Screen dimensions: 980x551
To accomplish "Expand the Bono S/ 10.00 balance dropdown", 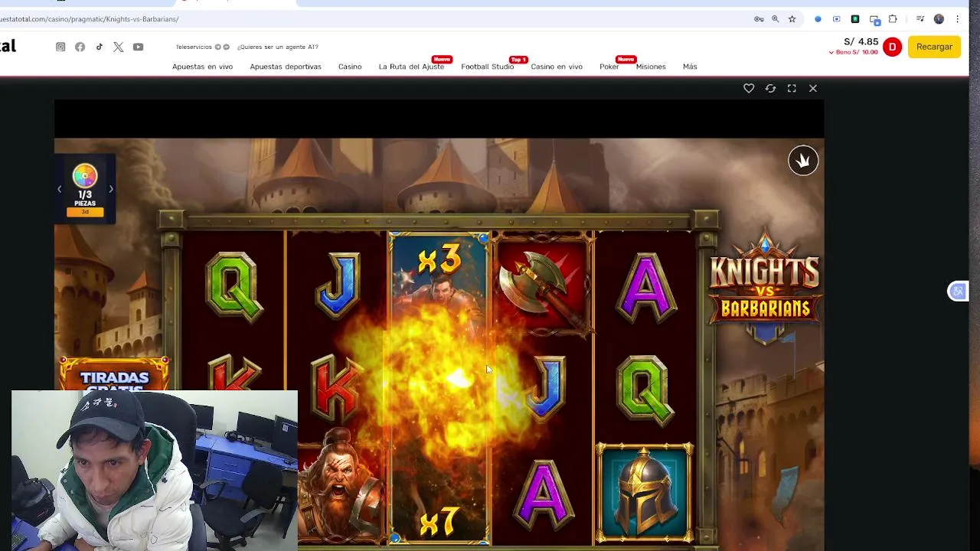I will tap(853, 52).
